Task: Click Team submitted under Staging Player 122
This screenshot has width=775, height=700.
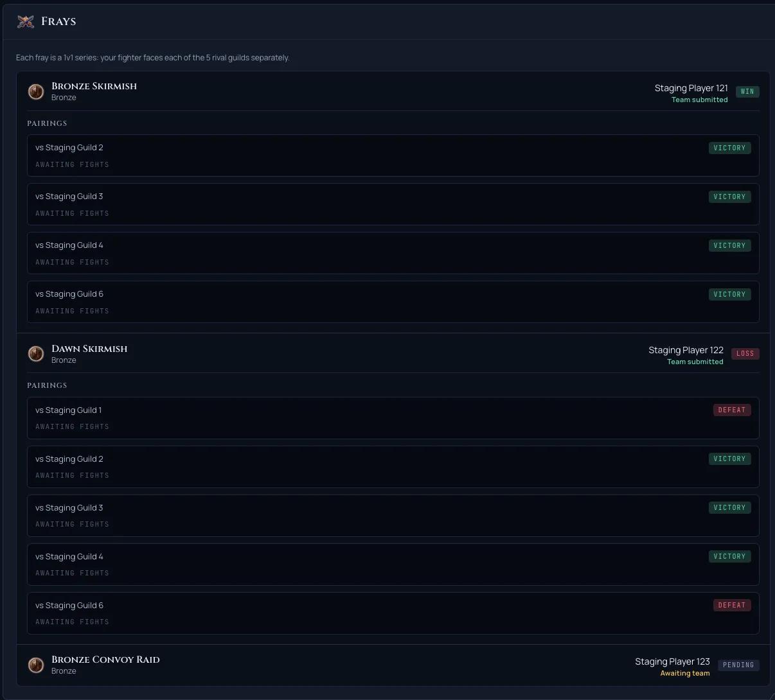Action: click(x=695, y=362)
